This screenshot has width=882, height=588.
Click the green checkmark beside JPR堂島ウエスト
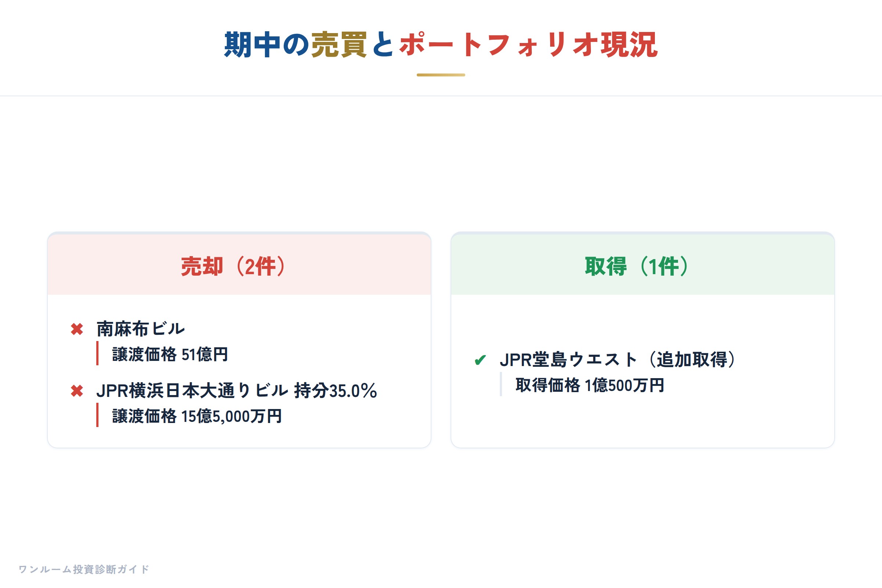click(480, 361)
